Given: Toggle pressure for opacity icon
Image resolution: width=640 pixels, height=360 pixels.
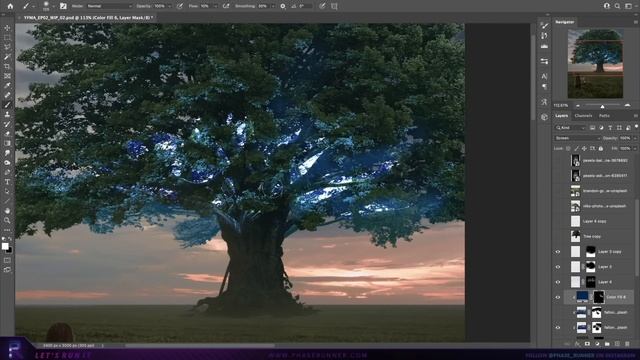Looking at the screenshot, I should 180,6.
